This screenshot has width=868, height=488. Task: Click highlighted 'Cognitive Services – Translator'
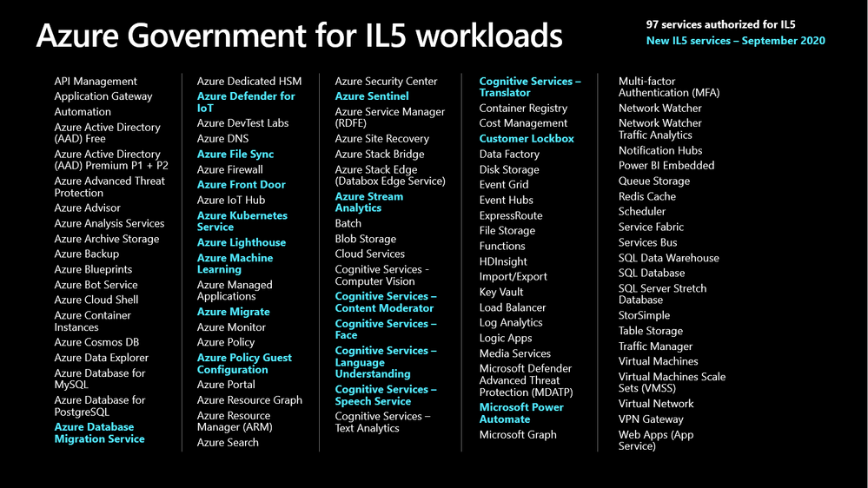click(530, 88)
